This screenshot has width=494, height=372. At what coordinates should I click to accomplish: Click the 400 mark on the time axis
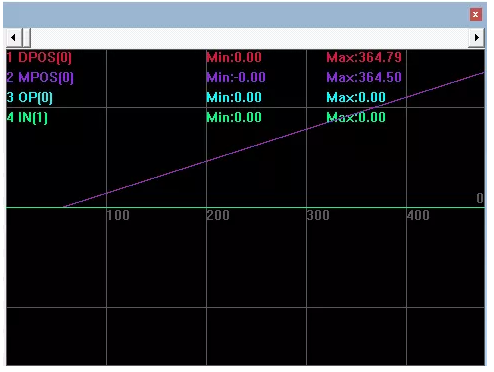pyautogui.click(x=418, y=216)
